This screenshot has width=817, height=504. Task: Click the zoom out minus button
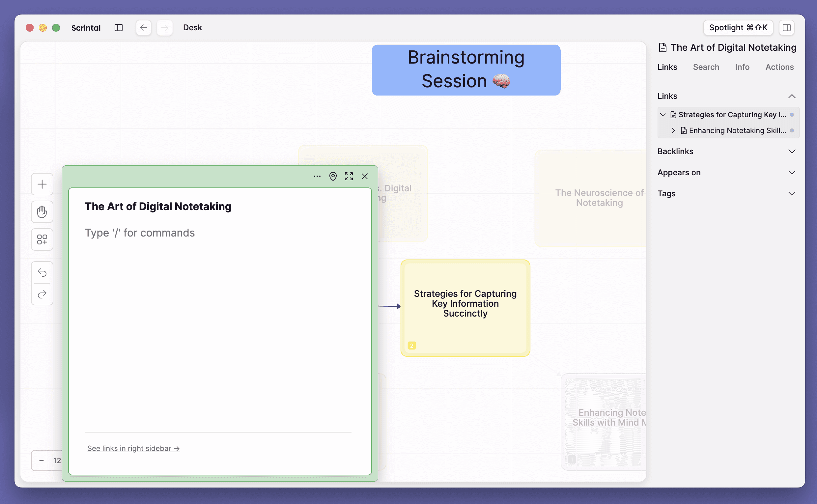point(41,460)
